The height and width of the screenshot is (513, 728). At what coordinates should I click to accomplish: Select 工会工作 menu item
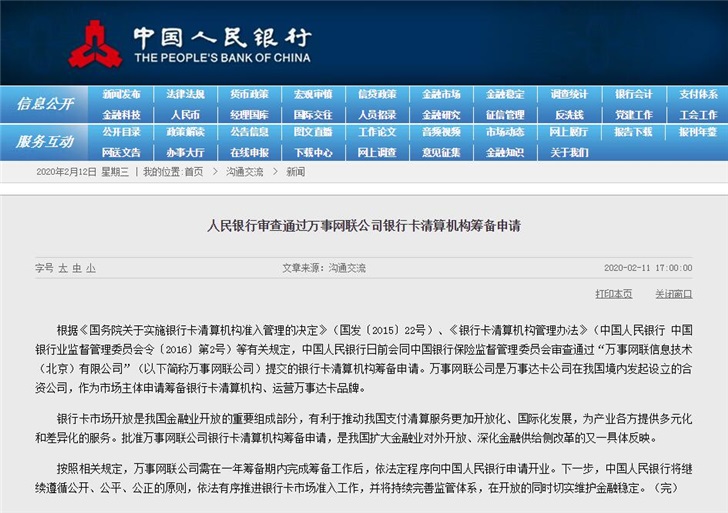698,115
